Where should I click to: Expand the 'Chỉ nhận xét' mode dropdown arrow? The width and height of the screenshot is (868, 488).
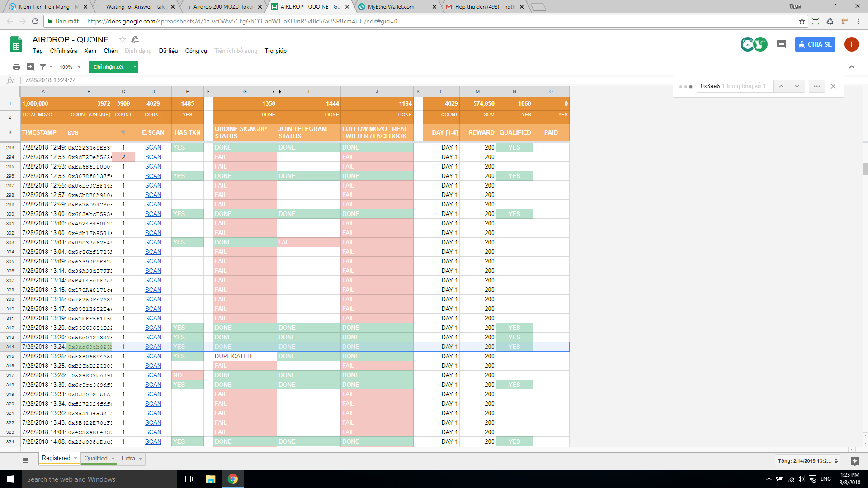click(x=135, y=67)
